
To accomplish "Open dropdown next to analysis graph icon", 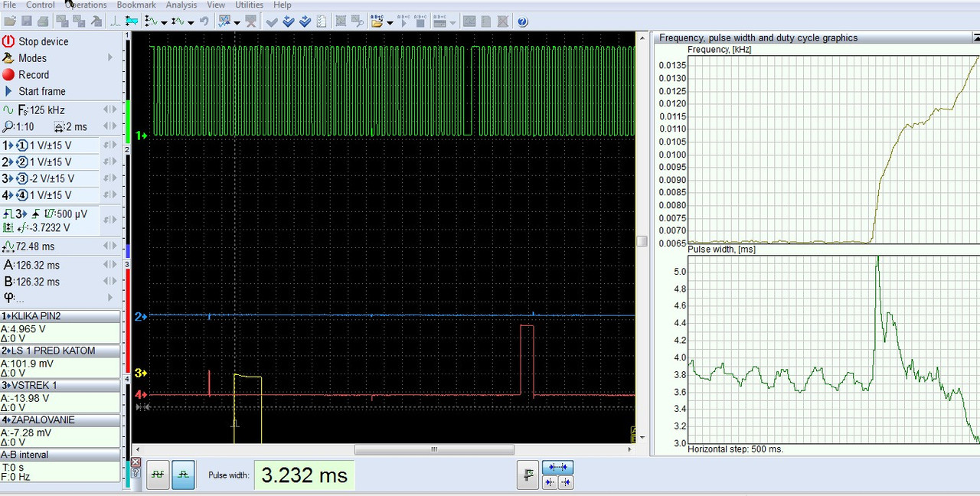I will pos(237,22).
